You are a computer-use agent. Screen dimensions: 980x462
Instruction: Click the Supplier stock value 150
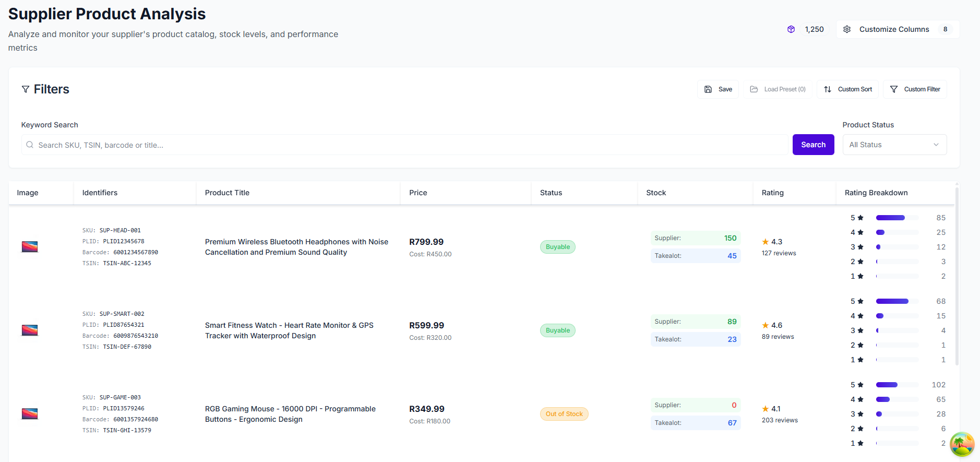(x=730, y=238)
